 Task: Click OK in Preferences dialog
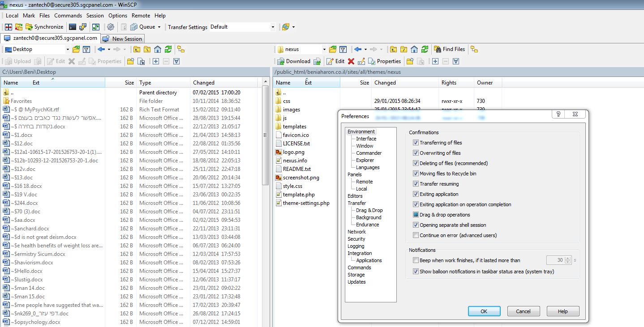484,311
